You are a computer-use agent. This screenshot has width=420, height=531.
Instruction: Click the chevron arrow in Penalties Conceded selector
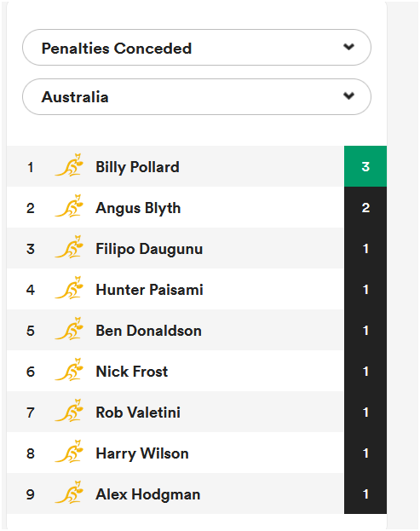(348, 47)
